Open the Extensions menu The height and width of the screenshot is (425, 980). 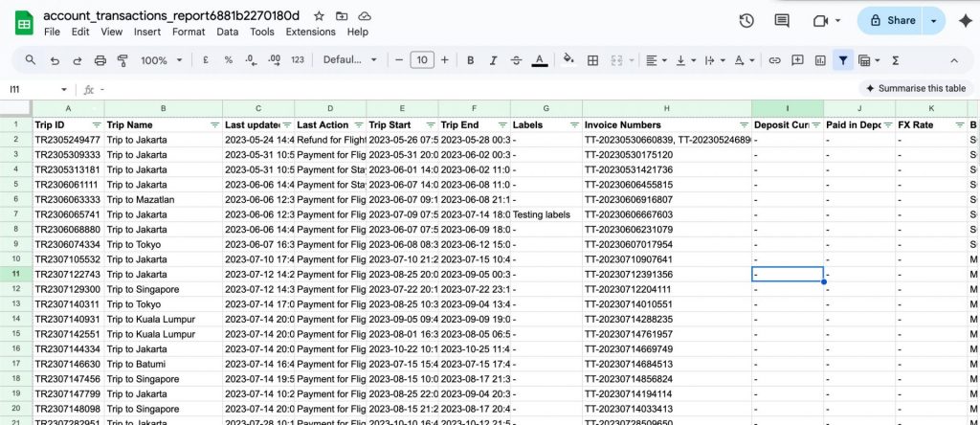[311, 32]
